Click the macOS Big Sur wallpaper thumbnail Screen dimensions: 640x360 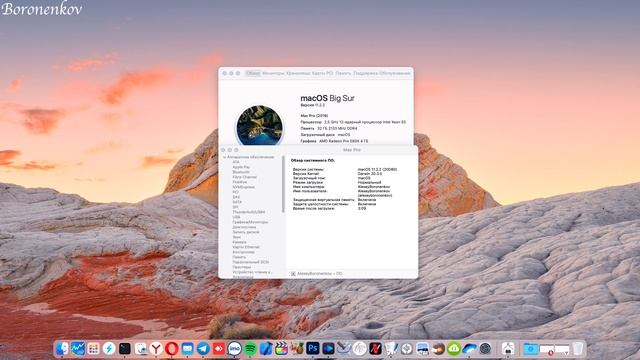pos(259,125)
